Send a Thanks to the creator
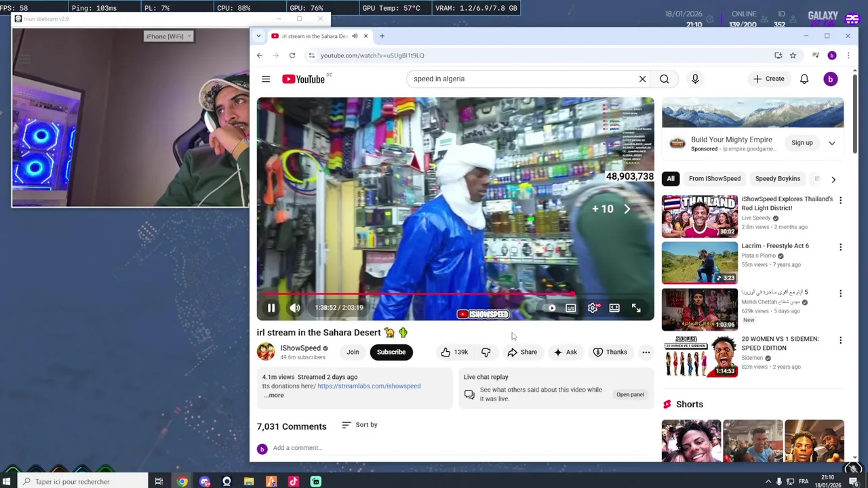The width and height of the screenshot is (868, 488). (x=610, y=352)
